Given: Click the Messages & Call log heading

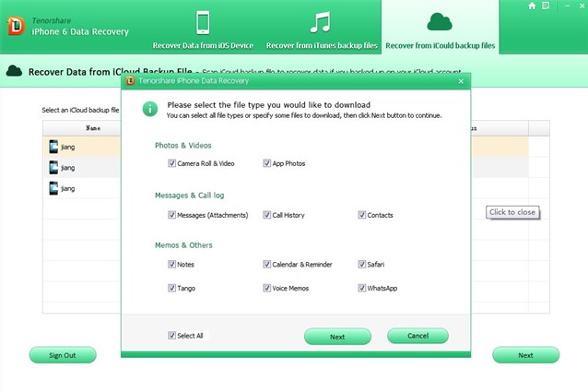Looking at the screenshot, I should (x=189, y=196).
